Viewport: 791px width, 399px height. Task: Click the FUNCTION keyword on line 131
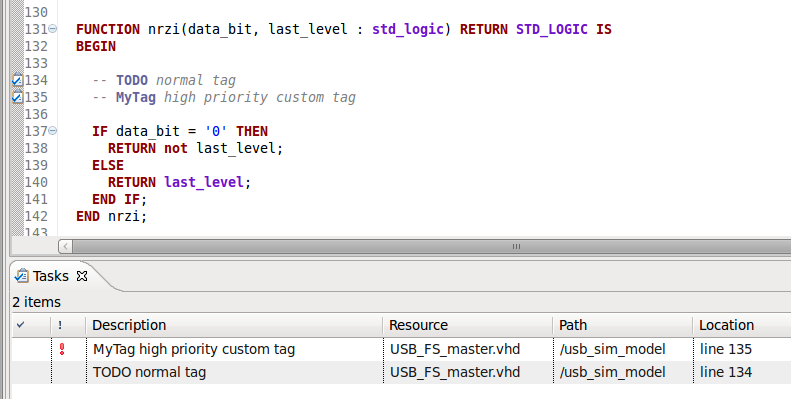(x=108, y=29)
